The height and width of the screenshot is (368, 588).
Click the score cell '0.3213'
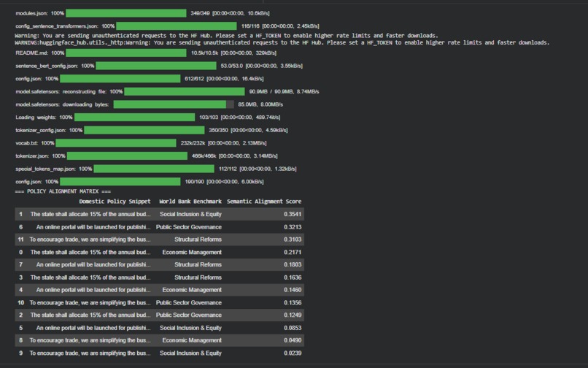(293, 227)
